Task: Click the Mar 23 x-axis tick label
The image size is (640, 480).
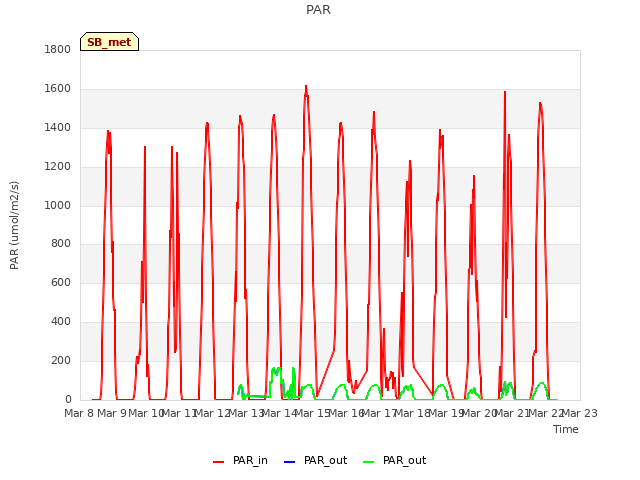Action: pyautogui.click(x=580, y=413)
